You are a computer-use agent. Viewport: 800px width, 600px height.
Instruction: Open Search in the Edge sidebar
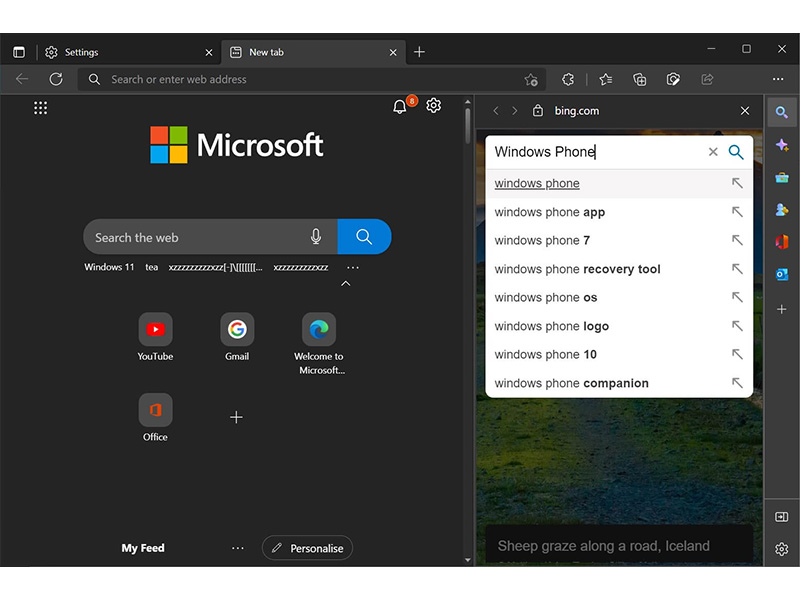point(782,112)
